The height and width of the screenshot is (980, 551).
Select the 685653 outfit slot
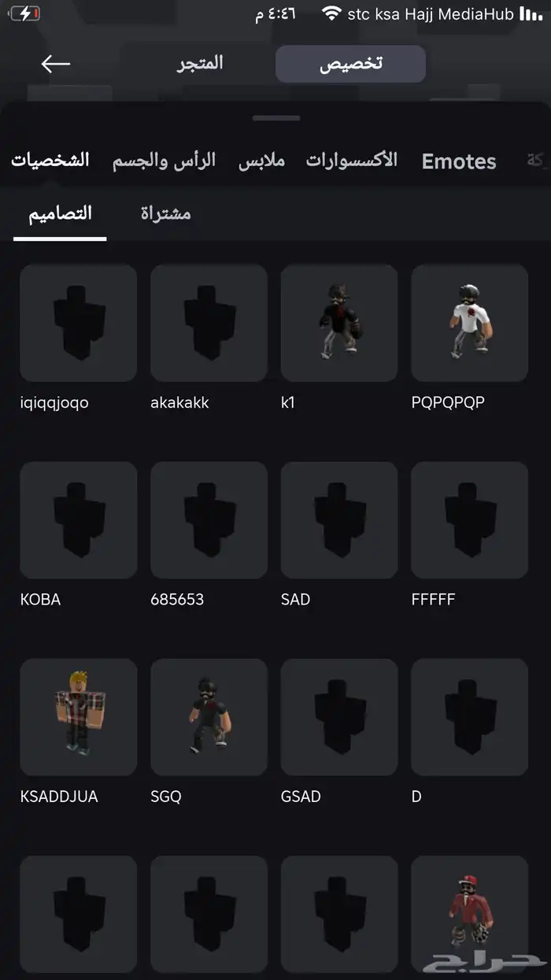[209, 520]
